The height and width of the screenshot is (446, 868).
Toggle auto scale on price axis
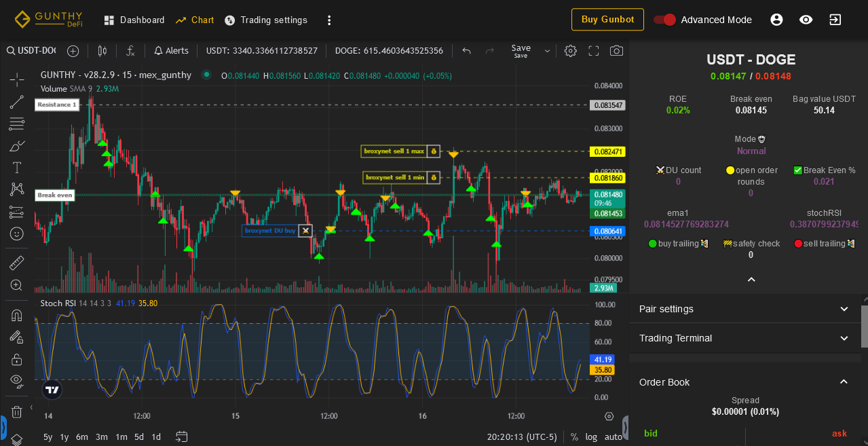pos(613,437)
